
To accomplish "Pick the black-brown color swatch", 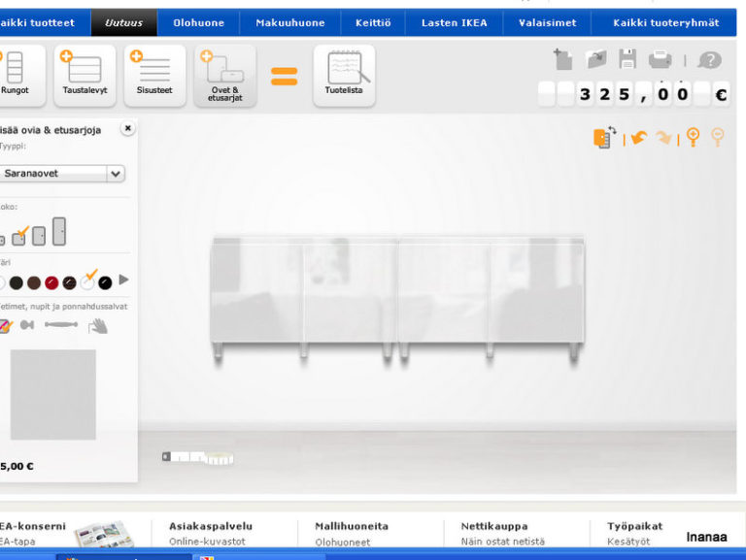I will (17, 283).
